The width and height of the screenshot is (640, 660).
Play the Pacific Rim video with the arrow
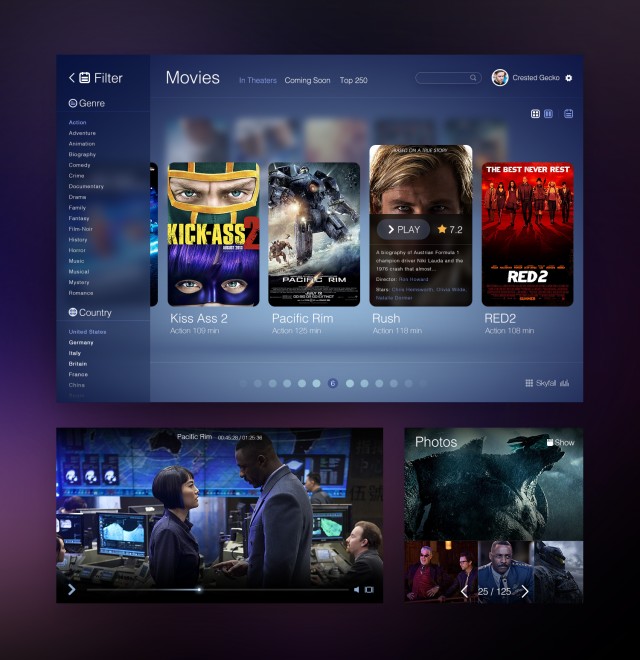pyautogui.click(x=72, y=589)
